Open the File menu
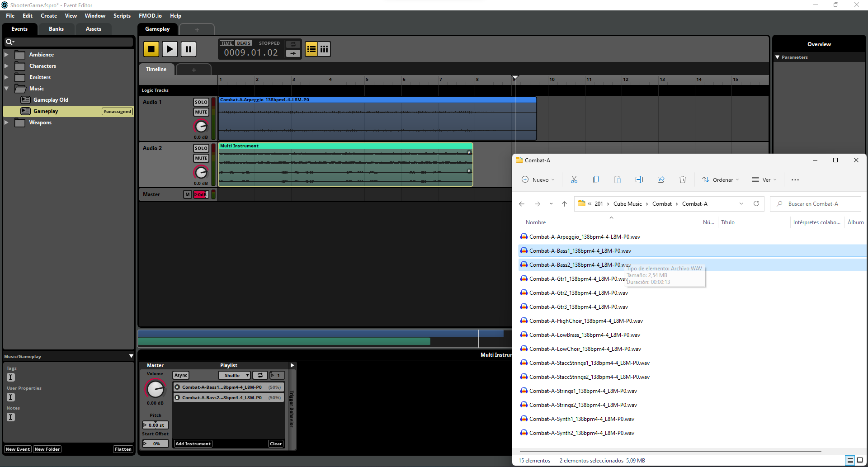Viewport: 868px width, 467px height. tap(10, 16)
